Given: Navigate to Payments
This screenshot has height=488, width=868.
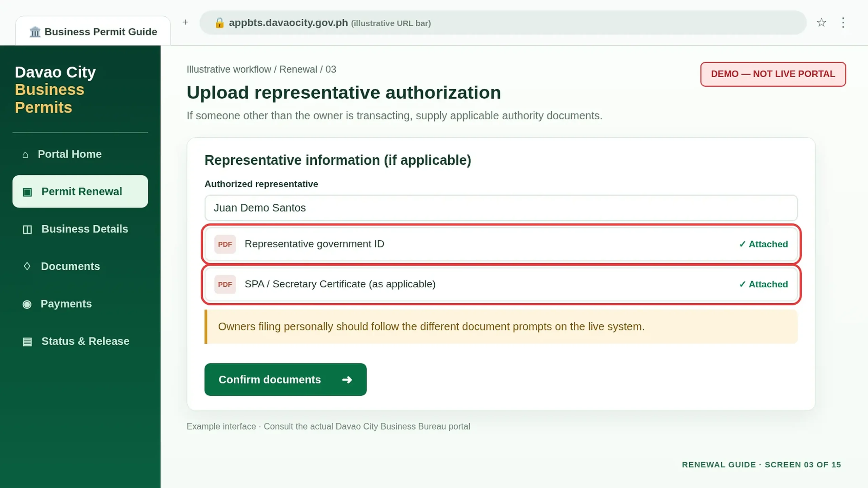Looking at the screenshot, I should (80, 304).
